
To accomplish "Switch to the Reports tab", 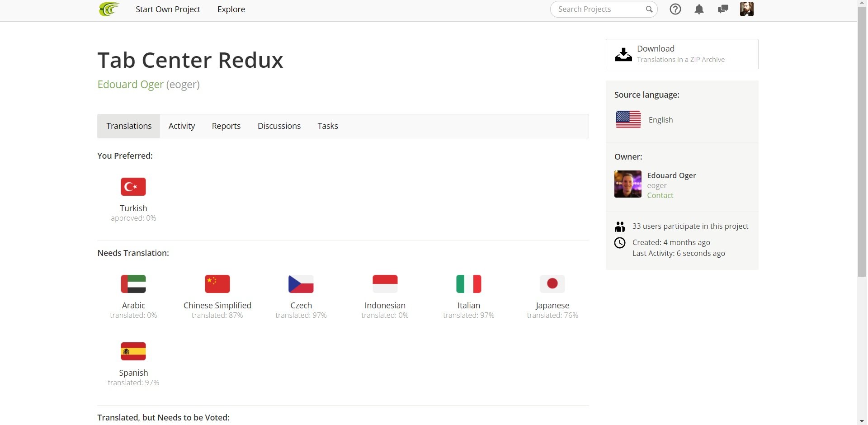I will click(226, 126).
